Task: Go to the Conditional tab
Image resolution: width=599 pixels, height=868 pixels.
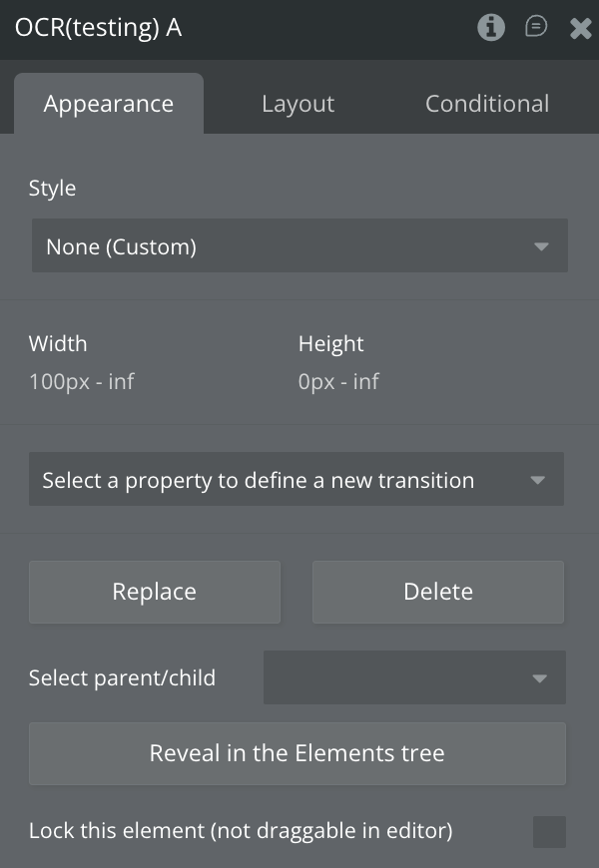Action: tap(487, 104)
